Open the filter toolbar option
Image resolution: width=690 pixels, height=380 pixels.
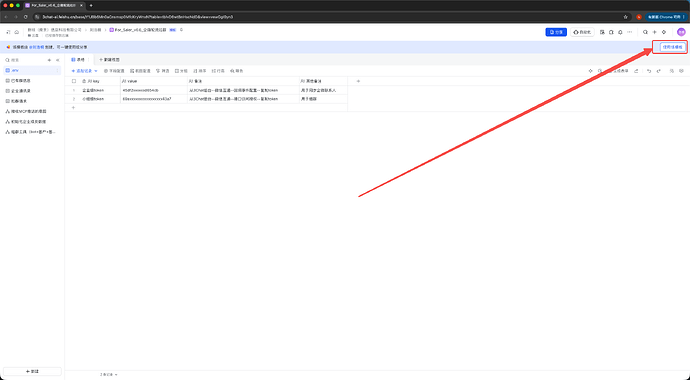pyautogui.click(x=163, y=71)
